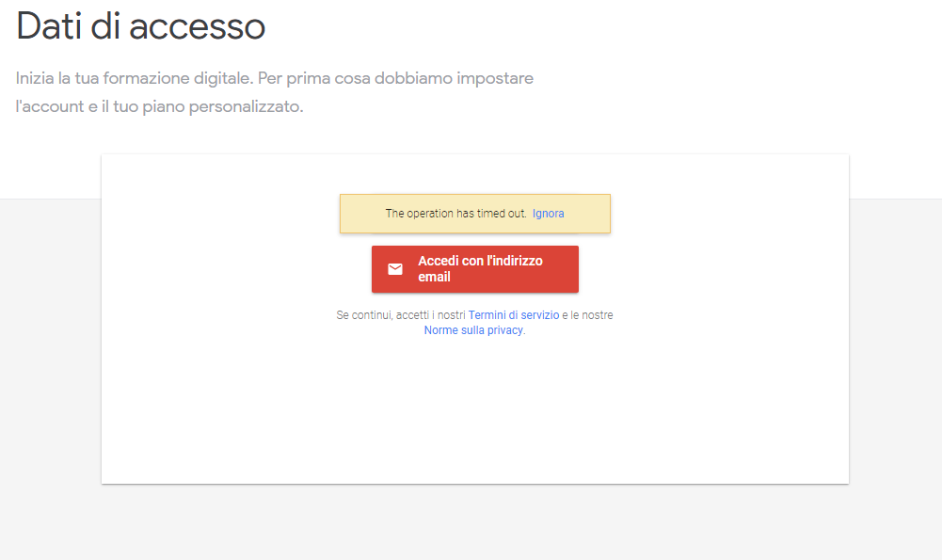The width and height of the screenshot is (942, 560).
Task: Click the "Se continui, accetti i nostri" text
Action: [401, 315]
